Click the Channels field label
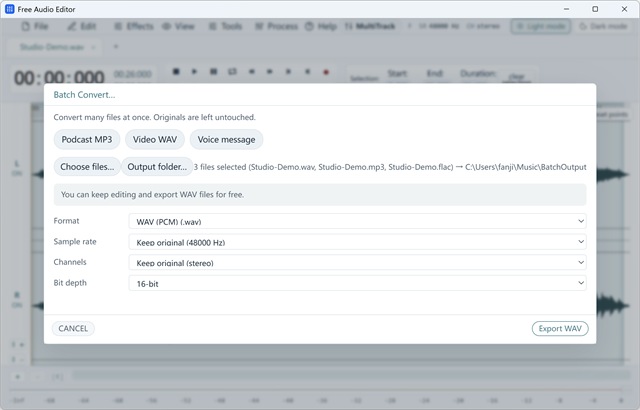 (70, 262)
